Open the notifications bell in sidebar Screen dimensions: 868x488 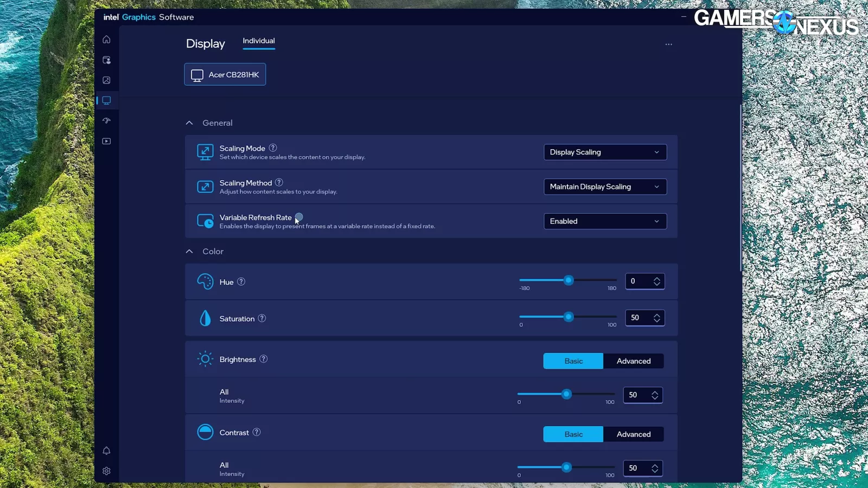coord(106,451)
